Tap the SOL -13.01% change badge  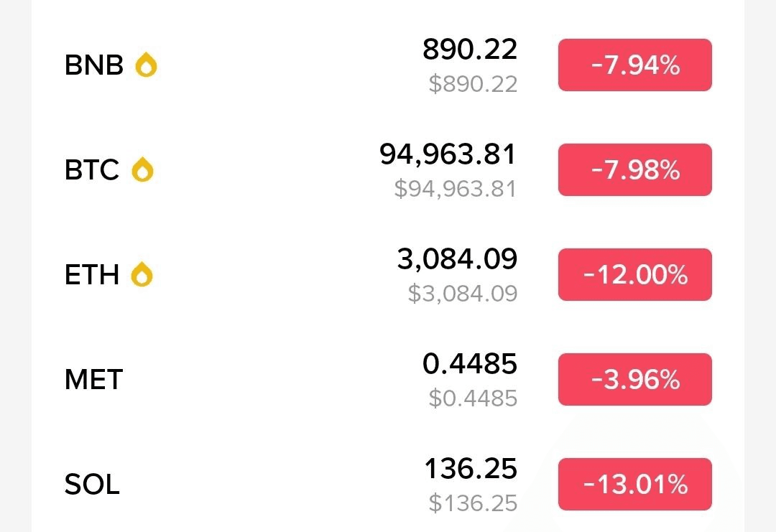(x=634, y=485)
